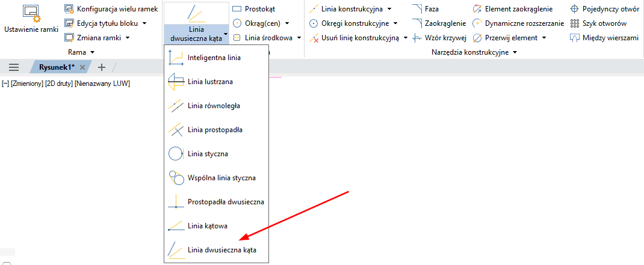Expand the Edycja tytułu bloku dropdown arrow
Screen dimensions: 644x265
click(x=144, y=23)
